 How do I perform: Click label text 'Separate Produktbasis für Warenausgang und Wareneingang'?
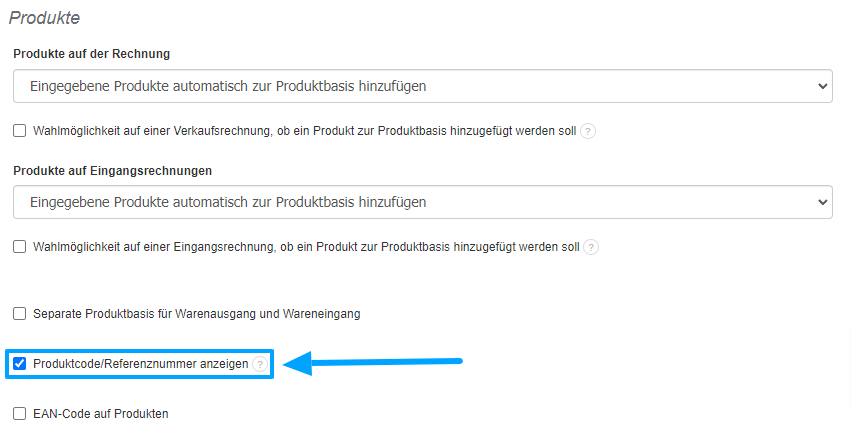pos(196,314)
